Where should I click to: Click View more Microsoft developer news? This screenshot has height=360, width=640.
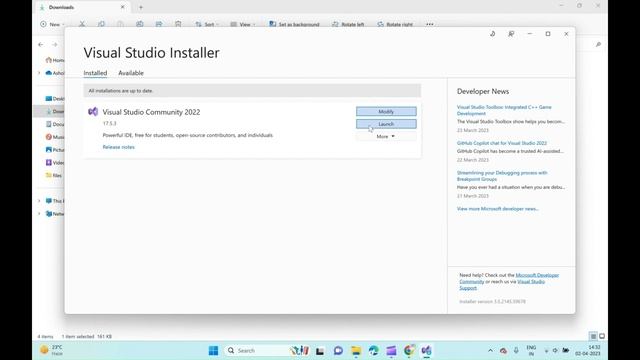(x=498, y=209)
